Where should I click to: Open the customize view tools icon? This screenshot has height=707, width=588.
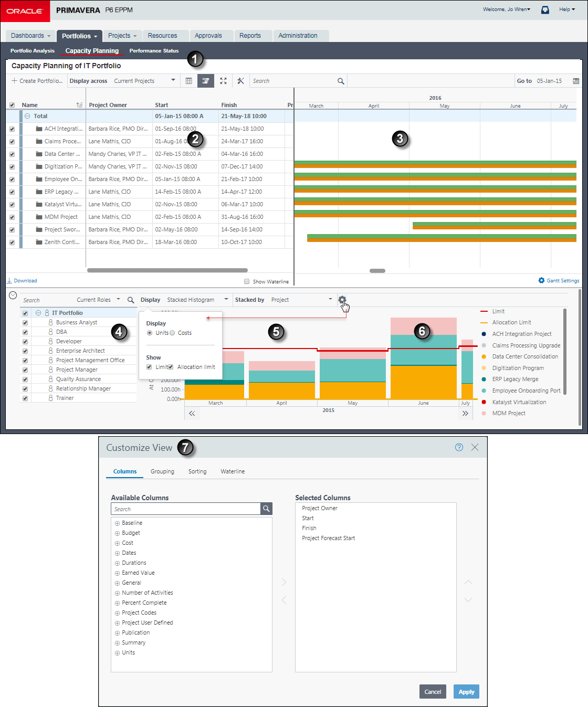pyautogui.click(x=240, y=81)
